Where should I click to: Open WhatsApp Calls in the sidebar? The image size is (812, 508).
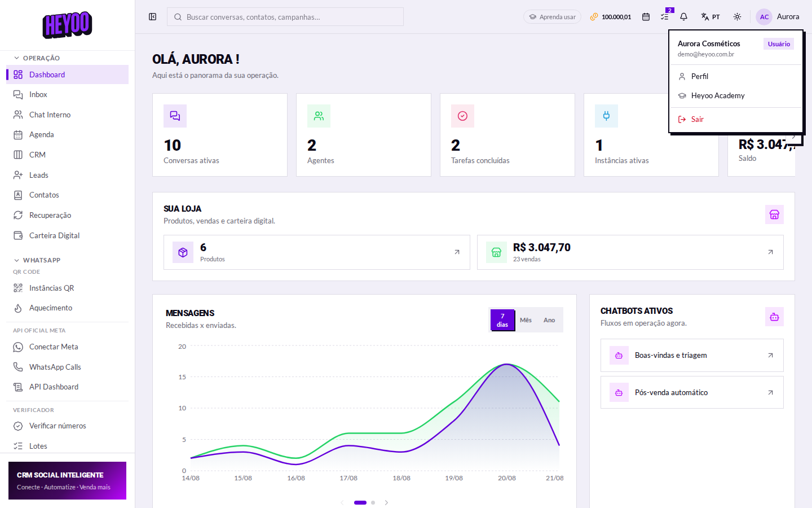point(67,367)
